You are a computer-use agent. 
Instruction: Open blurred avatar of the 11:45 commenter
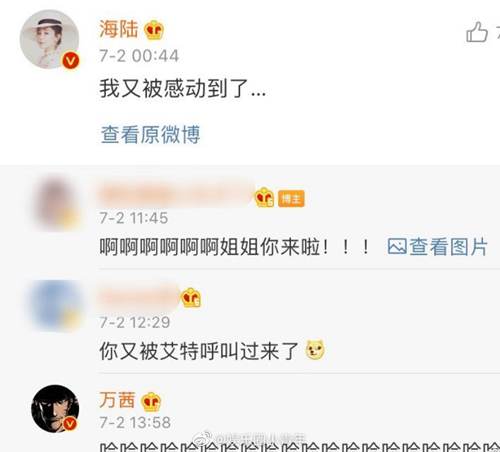(57, 203)
